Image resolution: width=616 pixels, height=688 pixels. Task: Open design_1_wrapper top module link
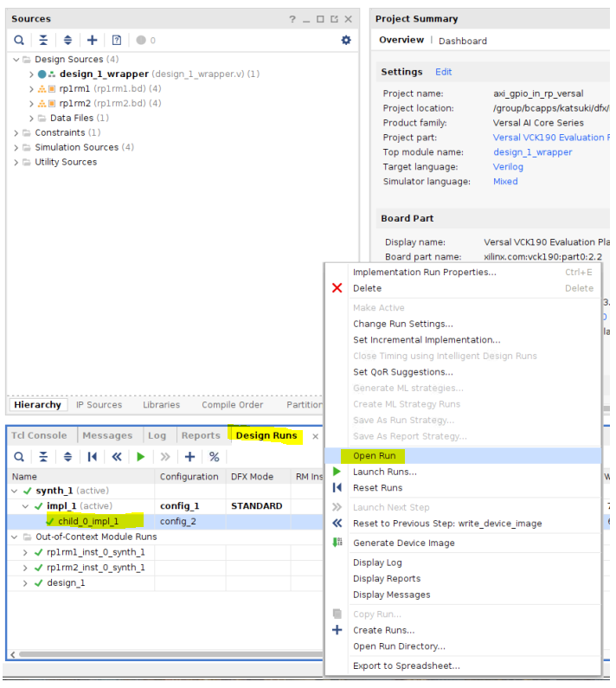[533, 152]
